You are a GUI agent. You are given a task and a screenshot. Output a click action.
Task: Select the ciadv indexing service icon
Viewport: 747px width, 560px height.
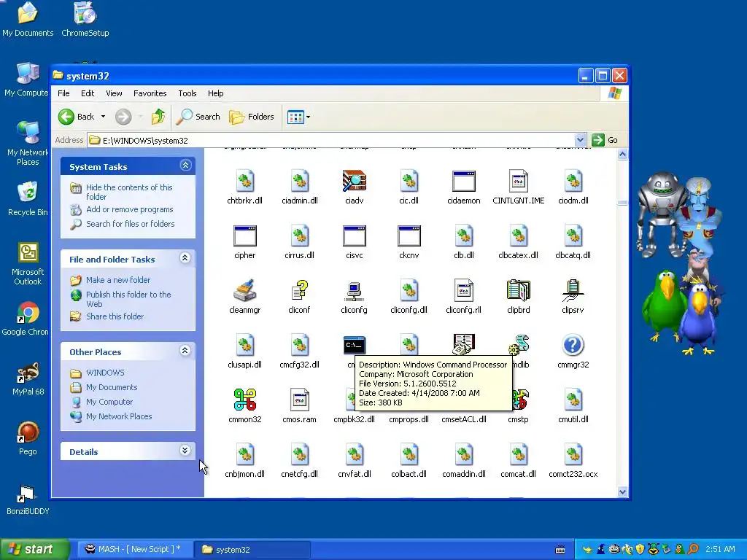point(354,181)
